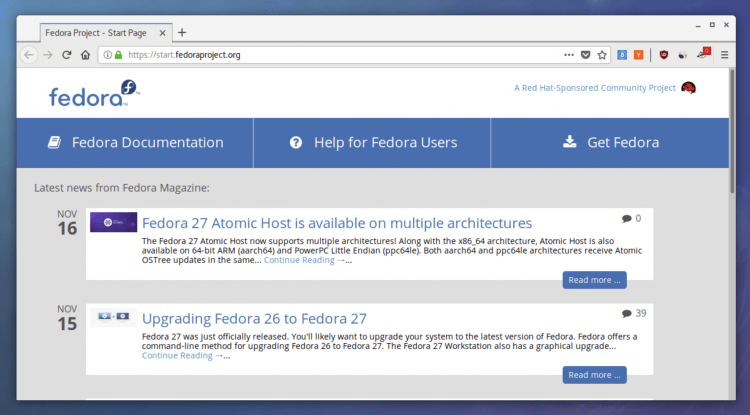
Task: Click the NOV 15 date label
Action: [67, 318]
